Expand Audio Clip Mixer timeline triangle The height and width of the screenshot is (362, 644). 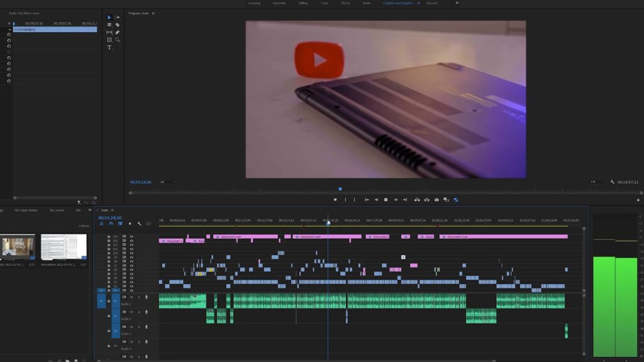9,23
